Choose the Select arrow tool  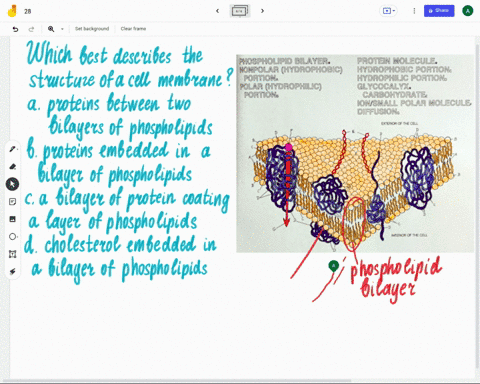[12, 184]
